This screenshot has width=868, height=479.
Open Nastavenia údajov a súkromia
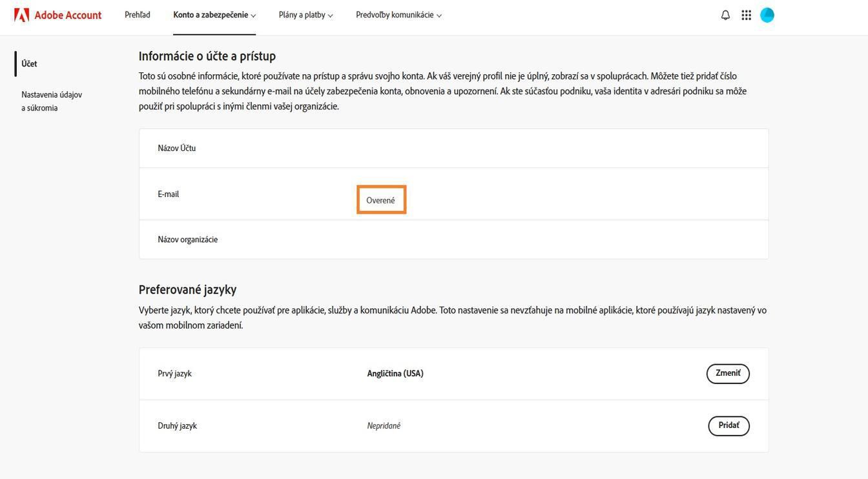pos(52,101)
